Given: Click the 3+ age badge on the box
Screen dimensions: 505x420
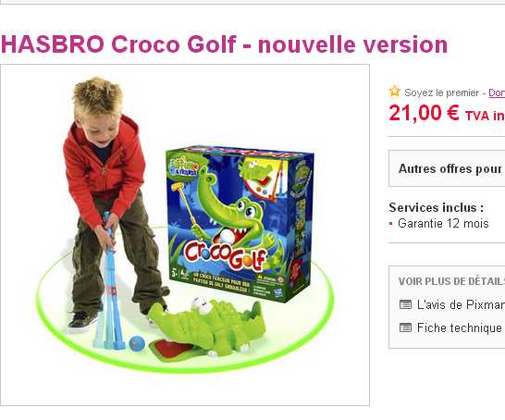Looking at the screenshot, I should pos(174,273).
